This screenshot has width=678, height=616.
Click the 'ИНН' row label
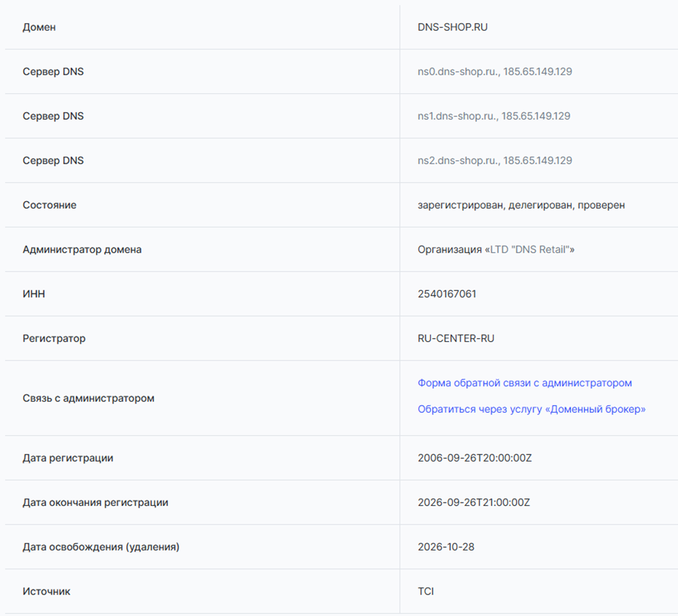click(33, 294)
